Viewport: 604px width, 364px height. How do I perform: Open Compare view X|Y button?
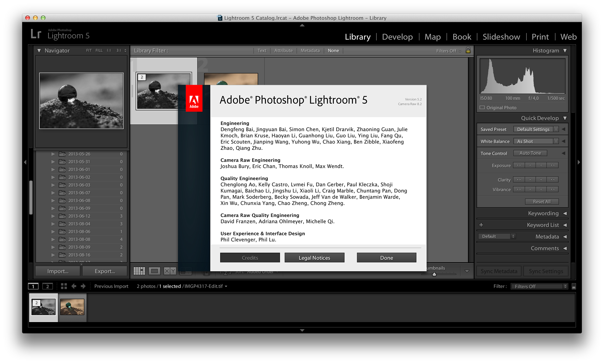pos(170,271)
